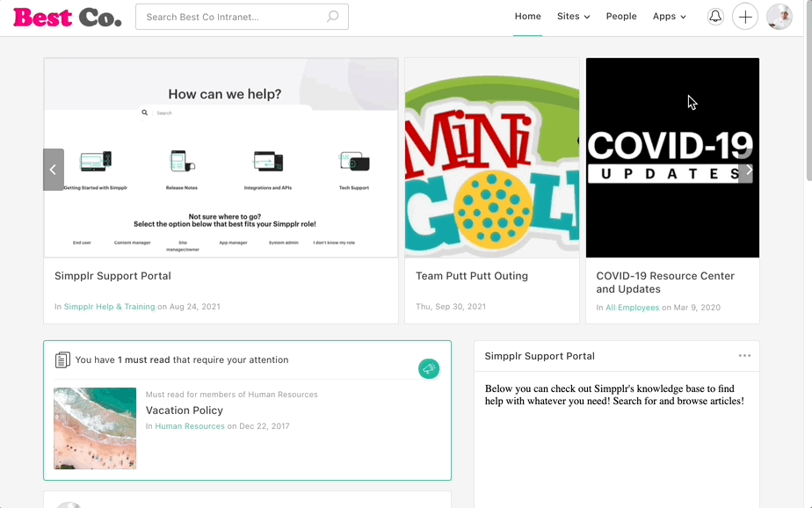Click the Integrations and APIs icon
812x508 pixels.
pyautogui.click(x=268, y=162)
